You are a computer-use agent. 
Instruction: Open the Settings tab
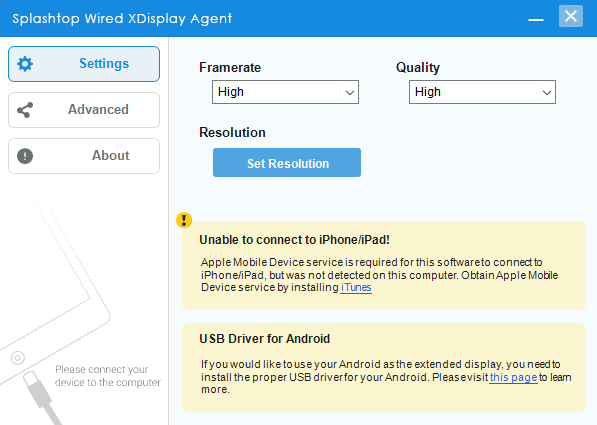pyautogui.click(x=84, y=64)
